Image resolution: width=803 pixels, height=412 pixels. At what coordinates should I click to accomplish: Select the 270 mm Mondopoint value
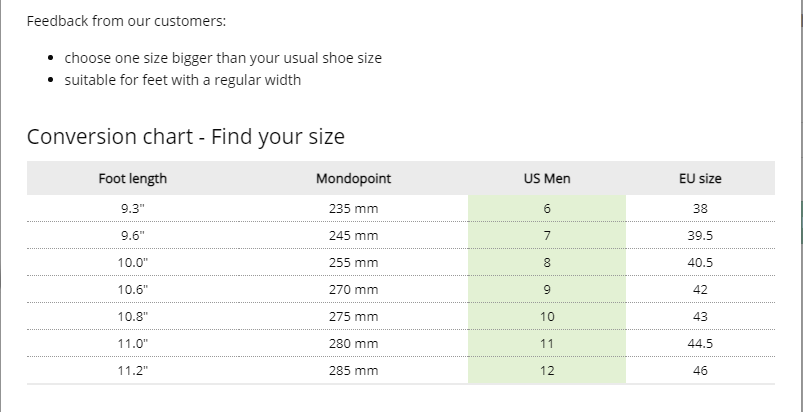(x=353, y=289)
